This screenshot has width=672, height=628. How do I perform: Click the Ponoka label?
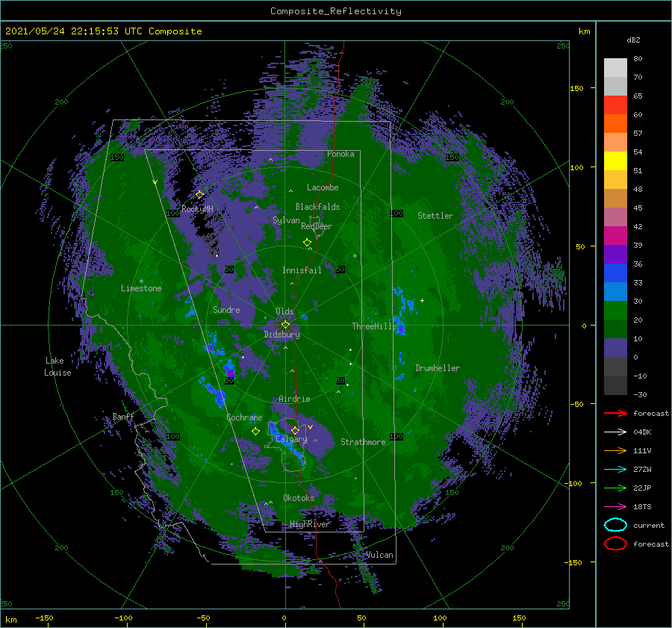pyautogui.click(x=340, y=154)
